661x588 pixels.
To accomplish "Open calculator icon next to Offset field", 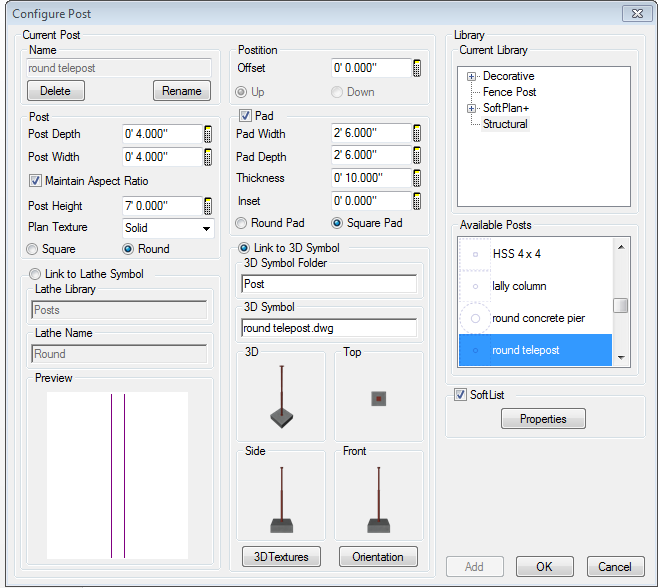I will pyautogui.click(x=417, y=68).
